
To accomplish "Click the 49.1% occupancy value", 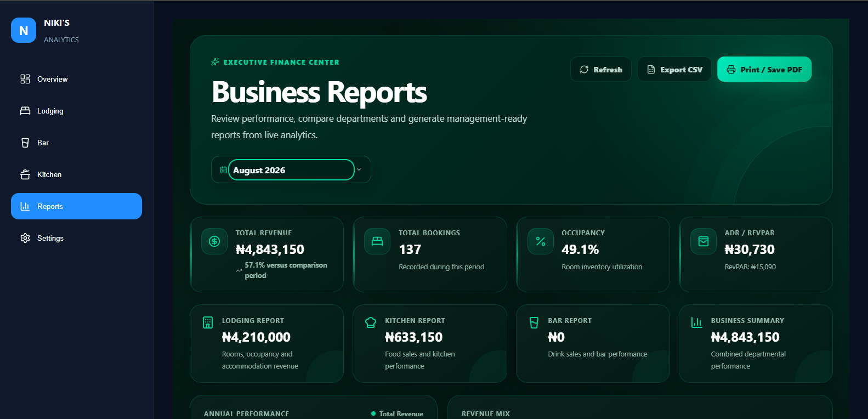I will pos(580,250).
